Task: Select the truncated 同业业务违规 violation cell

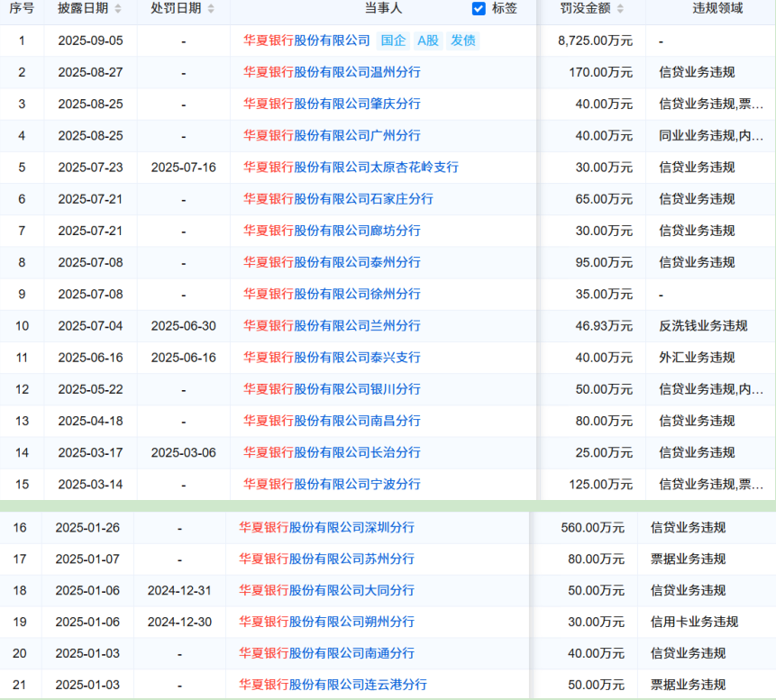Action: (711, 135)
